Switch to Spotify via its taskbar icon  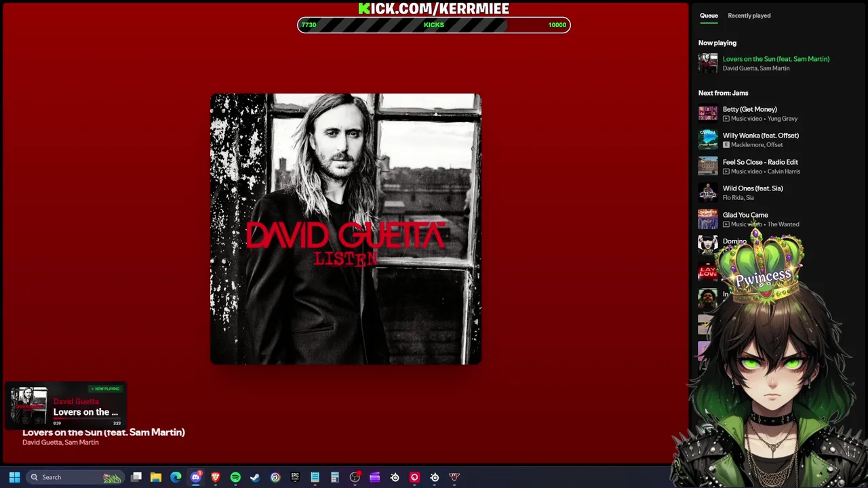(235, 477)
